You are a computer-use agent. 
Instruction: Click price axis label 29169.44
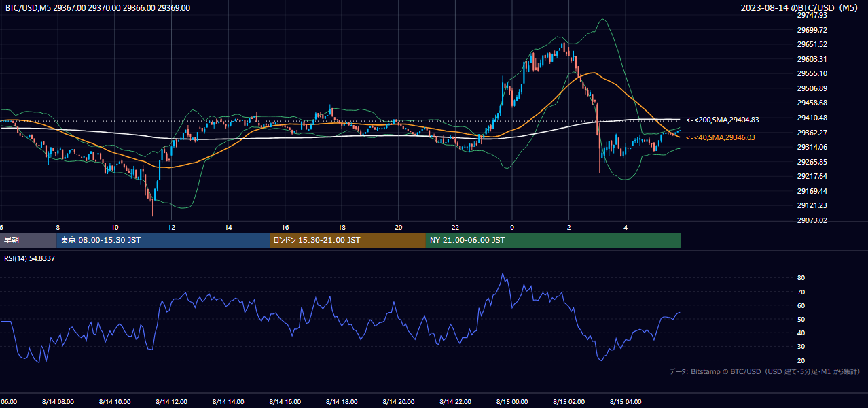click(812, 191)
